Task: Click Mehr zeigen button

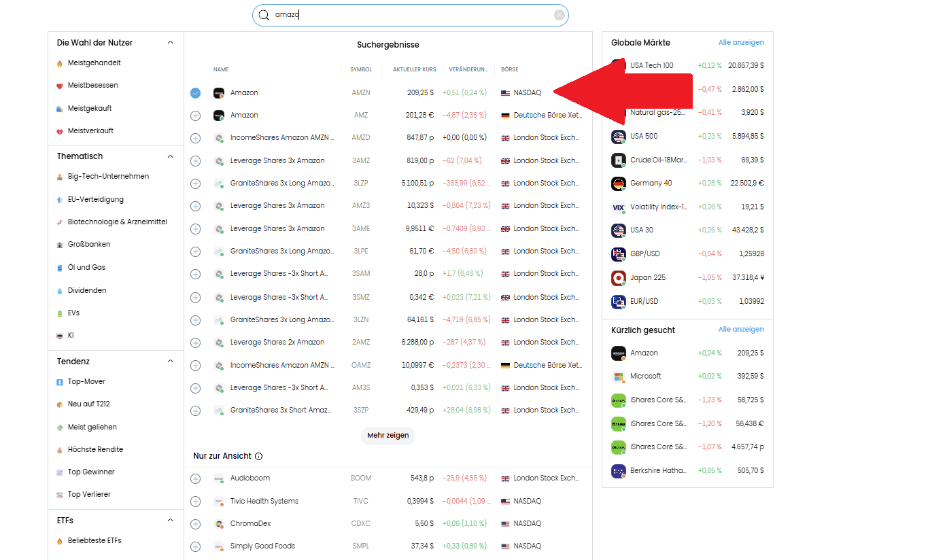Action: click(x=388, y=436)
